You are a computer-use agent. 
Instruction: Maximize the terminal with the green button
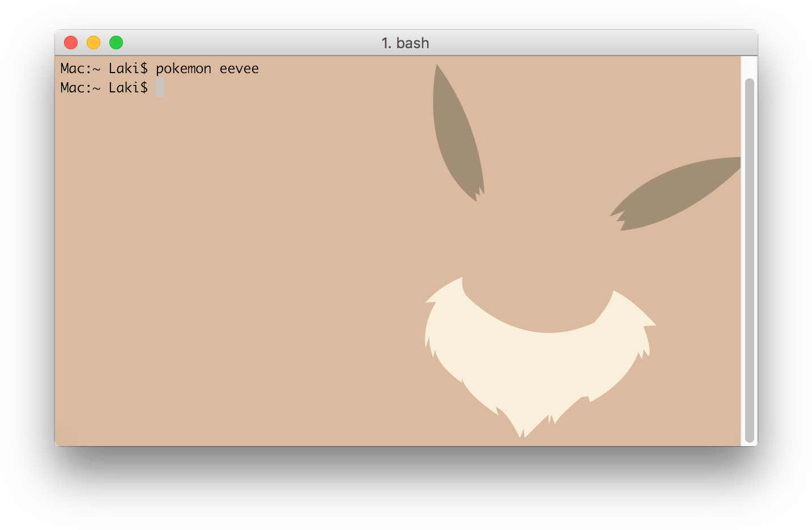coord(116,43)
